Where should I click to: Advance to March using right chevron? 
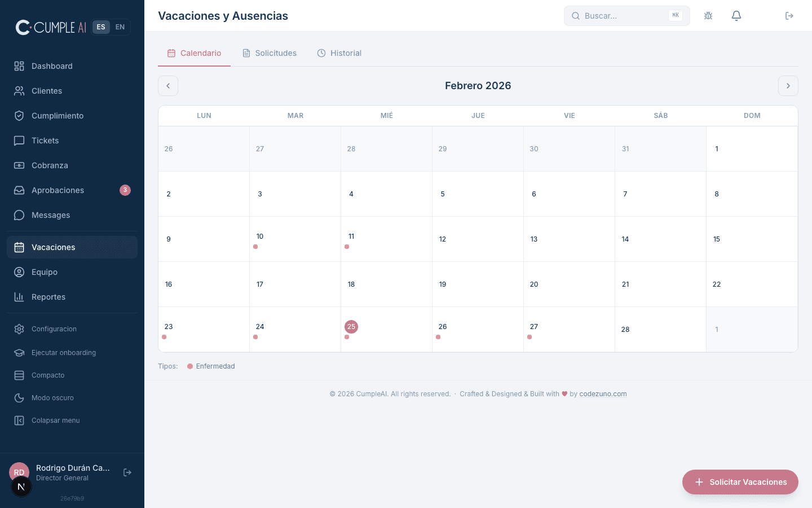788,86
